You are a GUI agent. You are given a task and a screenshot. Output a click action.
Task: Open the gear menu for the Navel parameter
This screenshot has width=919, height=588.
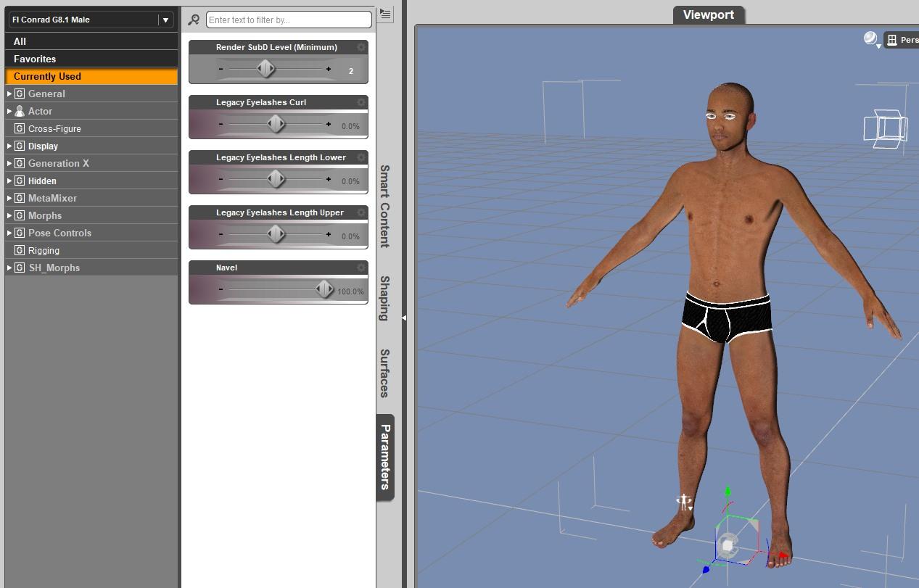tap(361, 268)
